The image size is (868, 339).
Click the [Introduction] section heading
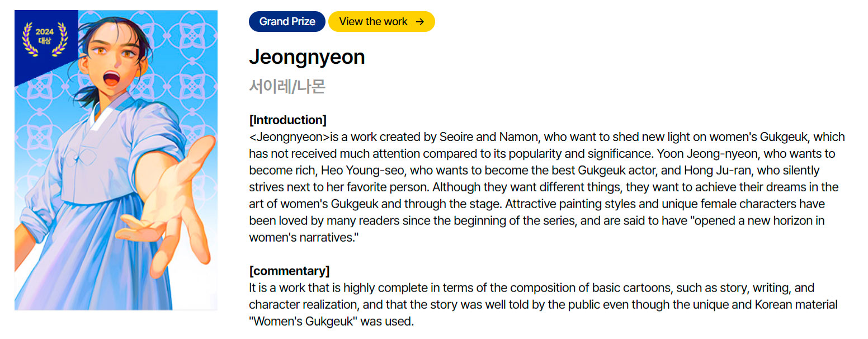[287, 120]
